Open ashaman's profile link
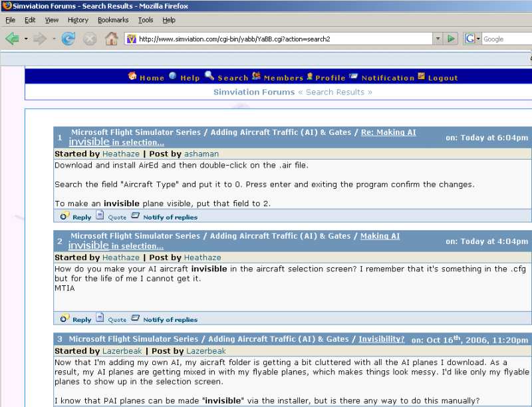This screenshot has height=407, width=532. [201, 154]
